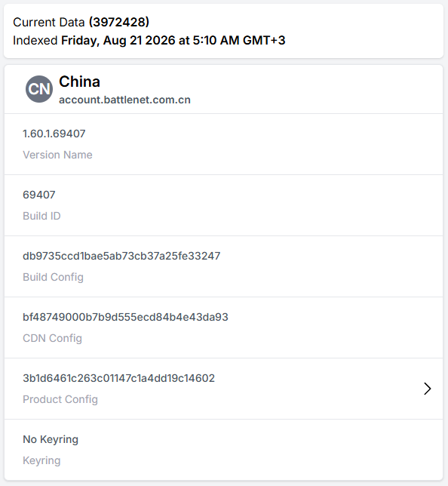Select CDN Config hash bf48749000b7b9d555ecd84b4e43da93
This screenshot has width=448, height=486.
[x=125, y=317]
